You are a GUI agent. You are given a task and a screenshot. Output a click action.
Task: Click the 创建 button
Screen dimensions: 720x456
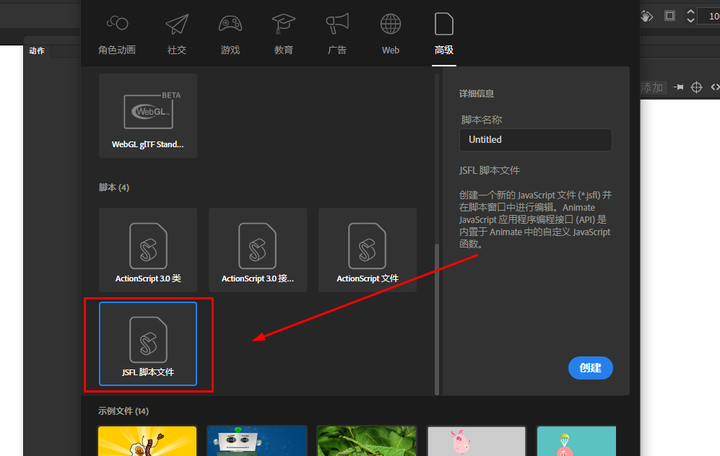[x=590, y=368]
